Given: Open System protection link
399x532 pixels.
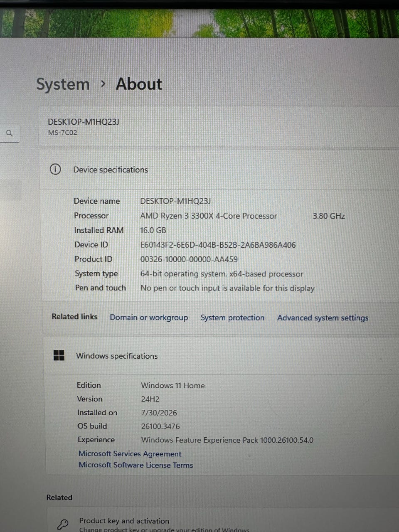Looking at the screenshot, I should tap(232, 318).
